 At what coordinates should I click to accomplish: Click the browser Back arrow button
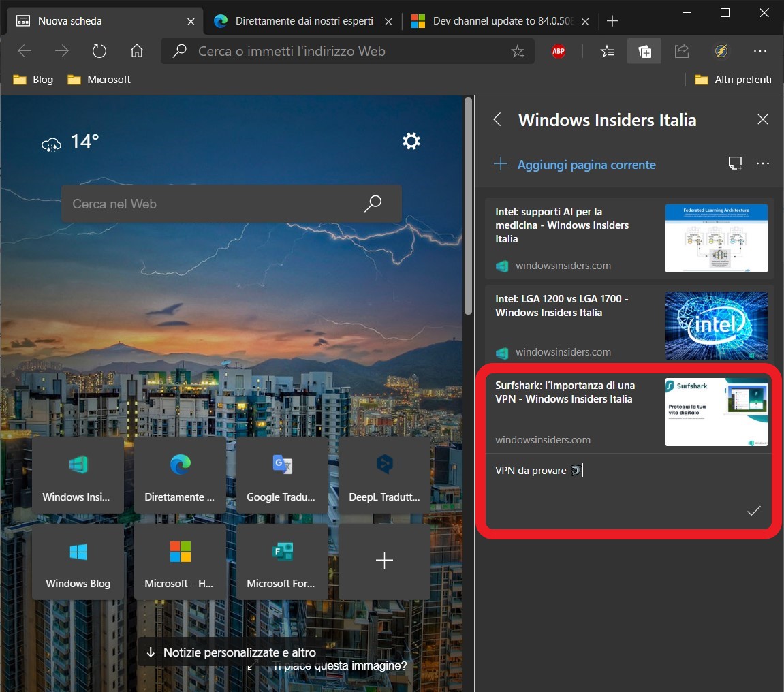click(25, 51)
